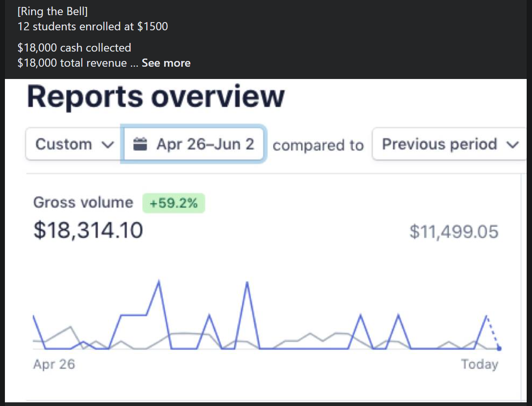This screenshot has height=406, width=532.
Task: Click the chevron arrow beside Previous period
Action: (512, 145)
